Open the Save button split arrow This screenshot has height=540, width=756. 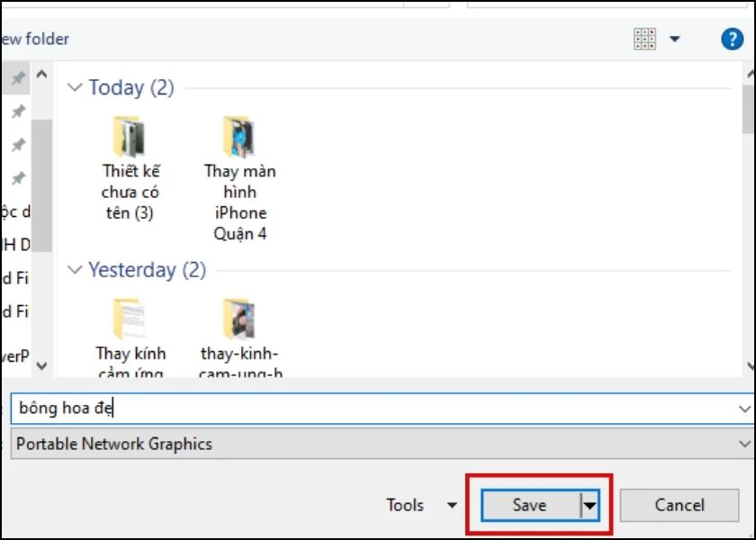click(x=590, y=505)
